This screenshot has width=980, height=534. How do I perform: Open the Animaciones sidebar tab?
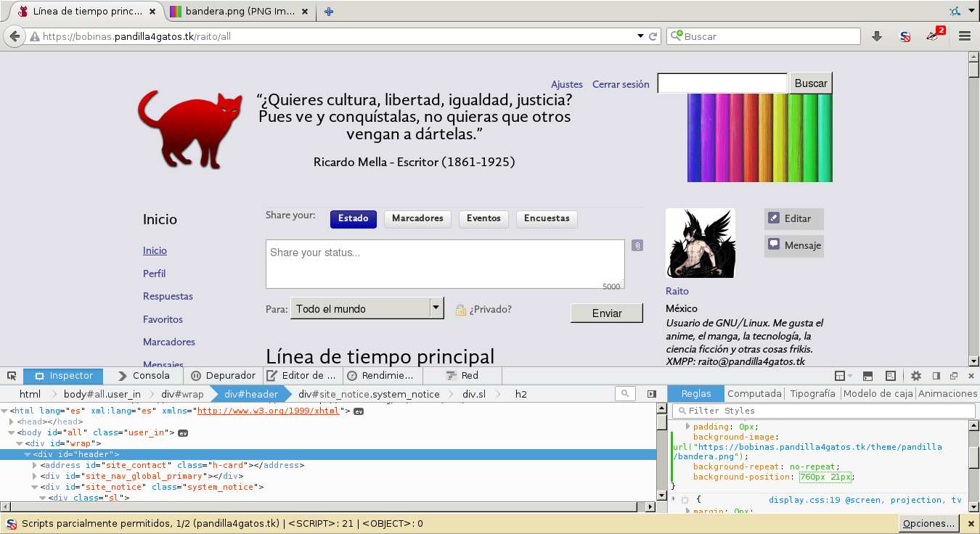947,393
